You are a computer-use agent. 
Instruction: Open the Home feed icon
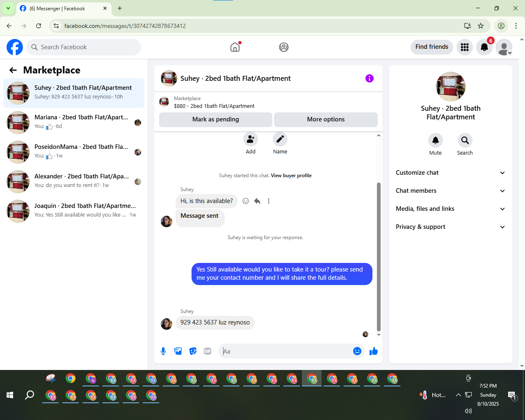235,47
